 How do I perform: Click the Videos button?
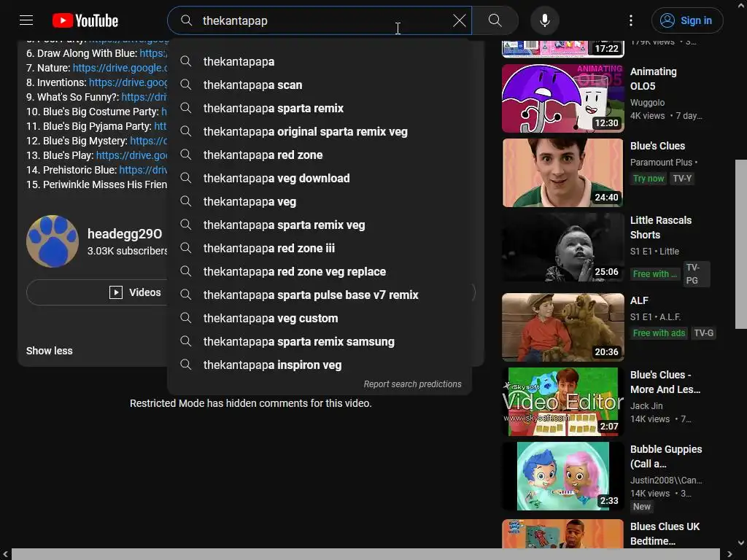[x=97, y=292]
